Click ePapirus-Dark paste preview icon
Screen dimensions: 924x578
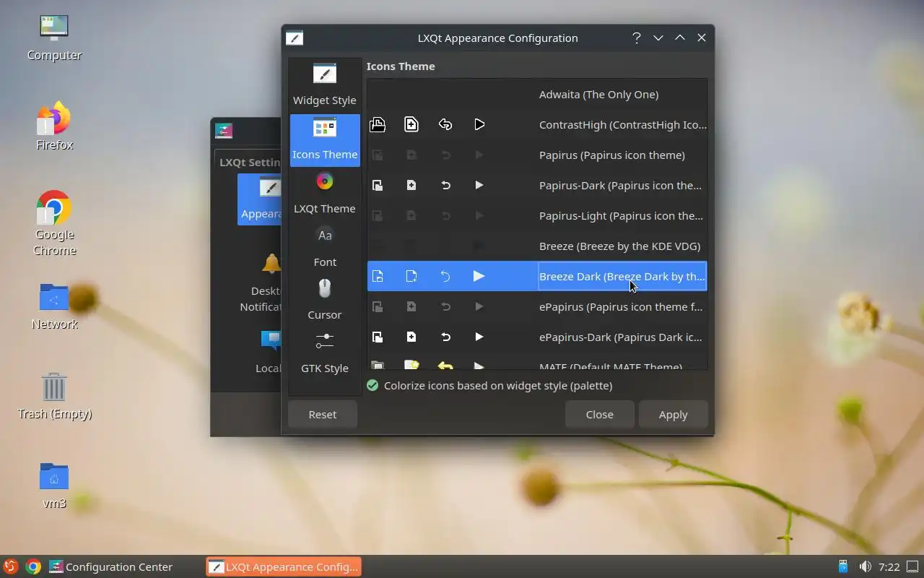coord(377,337)
